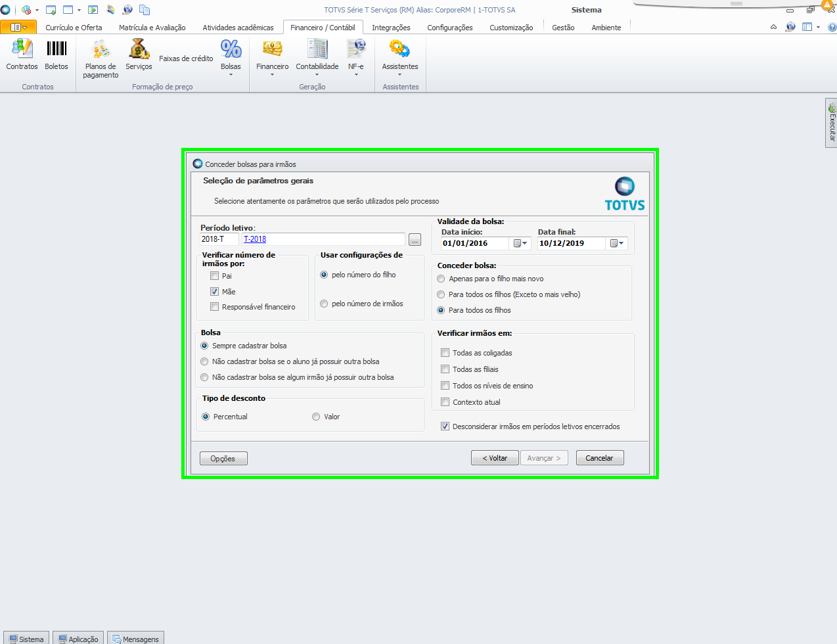Open the Data início calendar dropdown

coord(520,244)
